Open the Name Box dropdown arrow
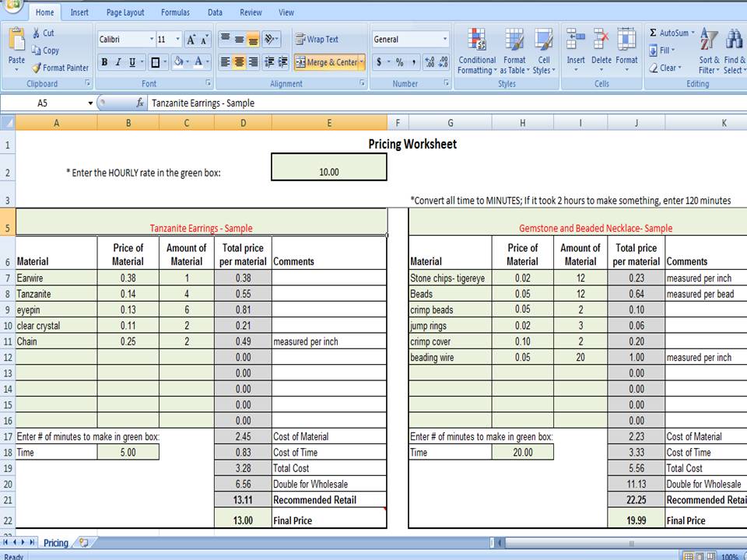The width and height of the screenshot is (747, 560). 90,103
